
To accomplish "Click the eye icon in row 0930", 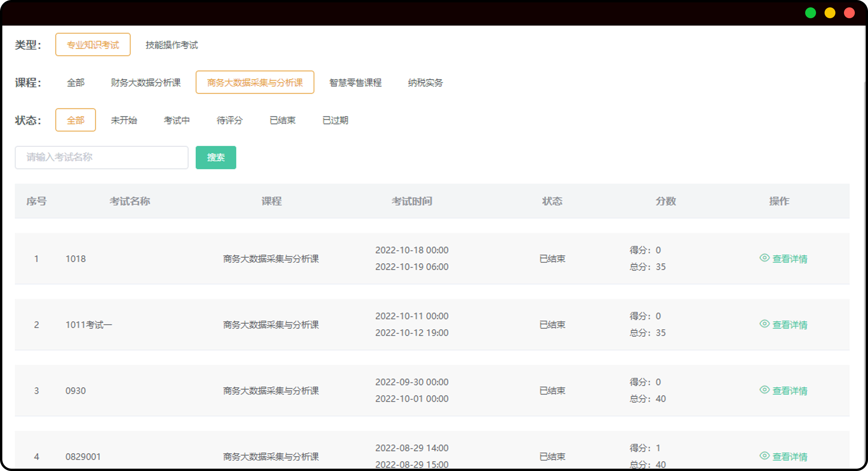I will click(764, 390).
